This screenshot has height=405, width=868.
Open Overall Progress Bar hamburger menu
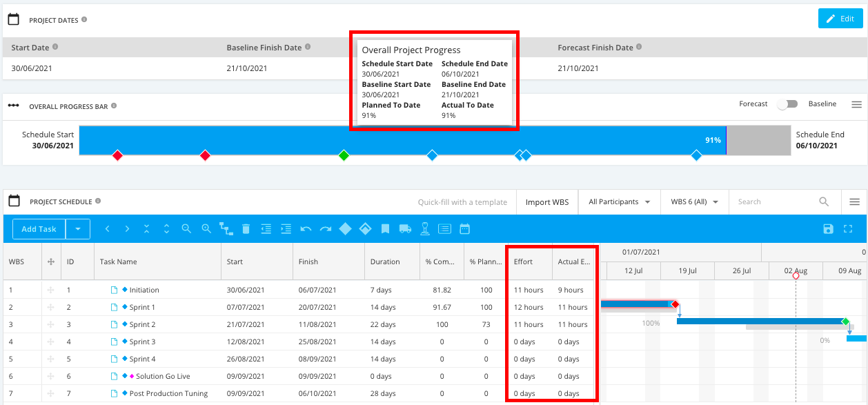point(856,104)
